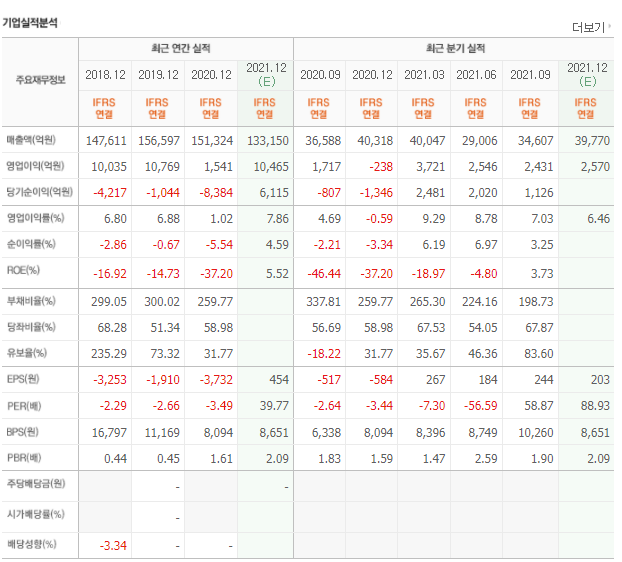
Task: Click the 2018.12 column header
Action: click(x=105, y=75)
